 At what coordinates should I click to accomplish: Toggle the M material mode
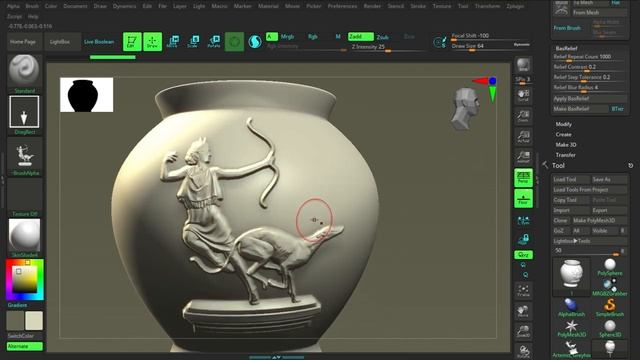[x=338, y=37]
